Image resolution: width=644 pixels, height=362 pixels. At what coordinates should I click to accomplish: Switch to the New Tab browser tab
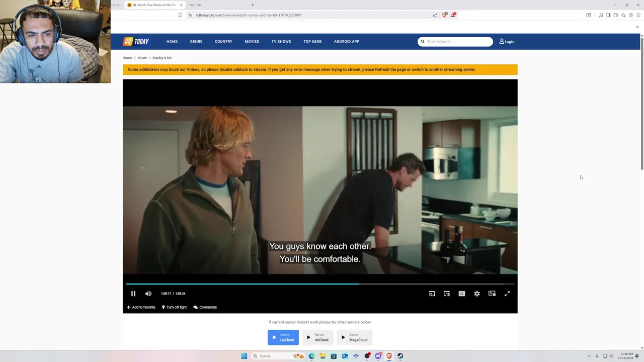pos(195,5)
